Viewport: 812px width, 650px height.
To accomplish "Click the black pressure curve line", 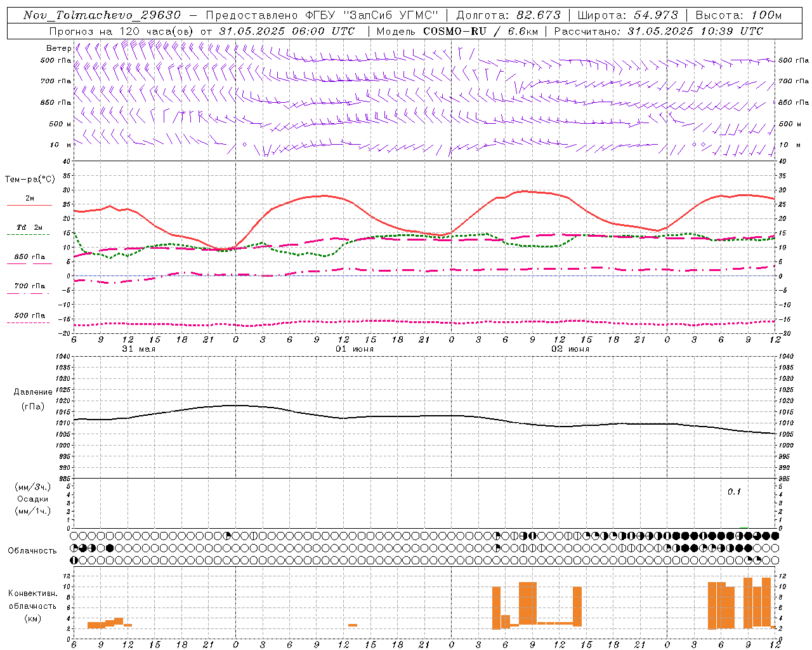I will [x=425, y=416].
